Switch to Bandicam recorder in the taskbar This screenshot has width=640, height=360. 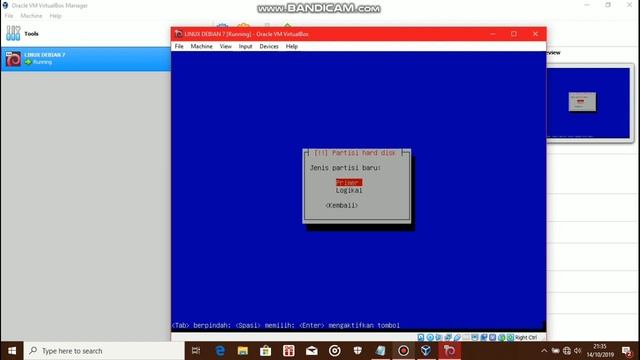point(403,351)
